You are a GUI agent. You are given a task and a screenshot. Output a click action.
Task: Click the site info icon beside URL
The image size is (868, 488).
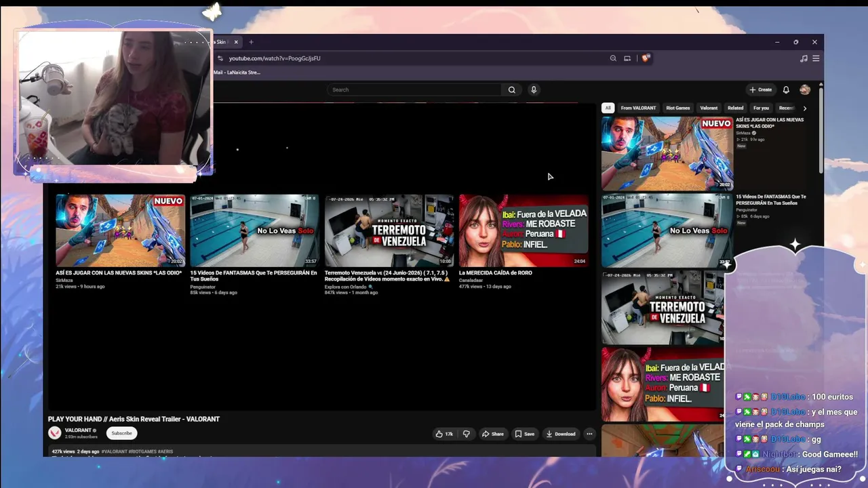coord(220,58)
